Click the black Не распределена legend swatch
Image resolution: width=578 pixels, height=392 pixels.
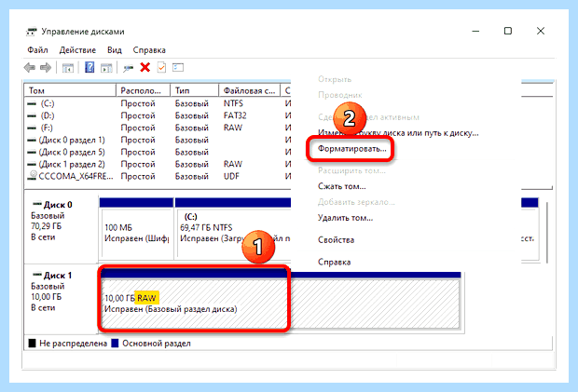32,344
